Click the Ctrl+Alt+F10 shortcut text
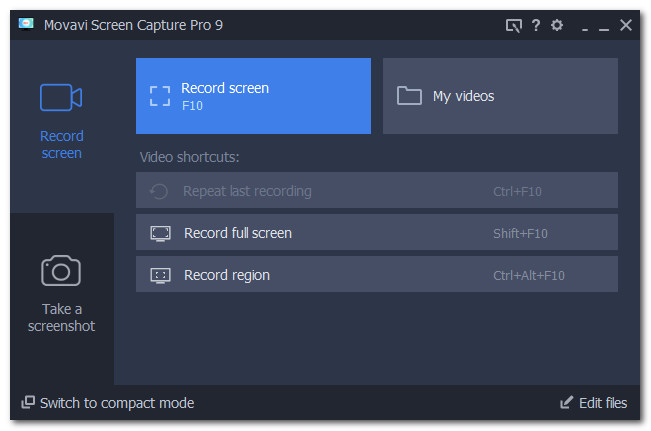This screenshot has height=431, width=651. [x=529, y=276]
